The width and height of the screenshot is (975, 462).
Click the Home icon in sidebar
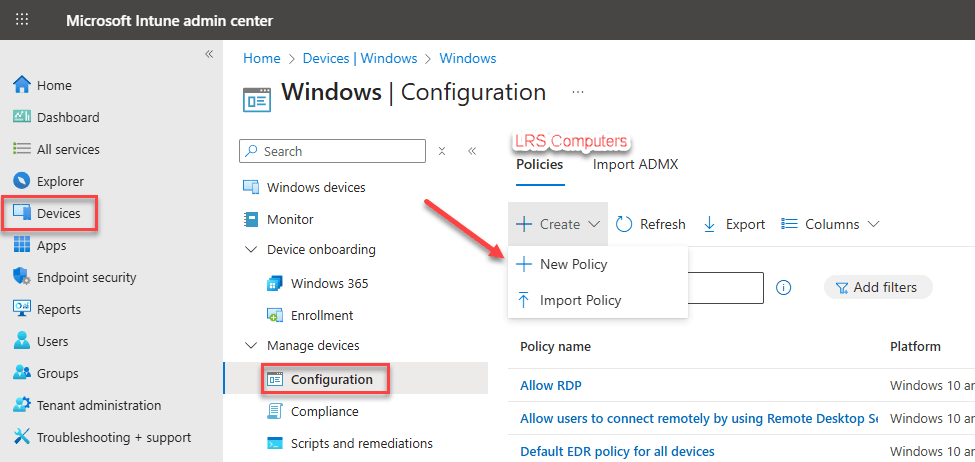[22, 85]
